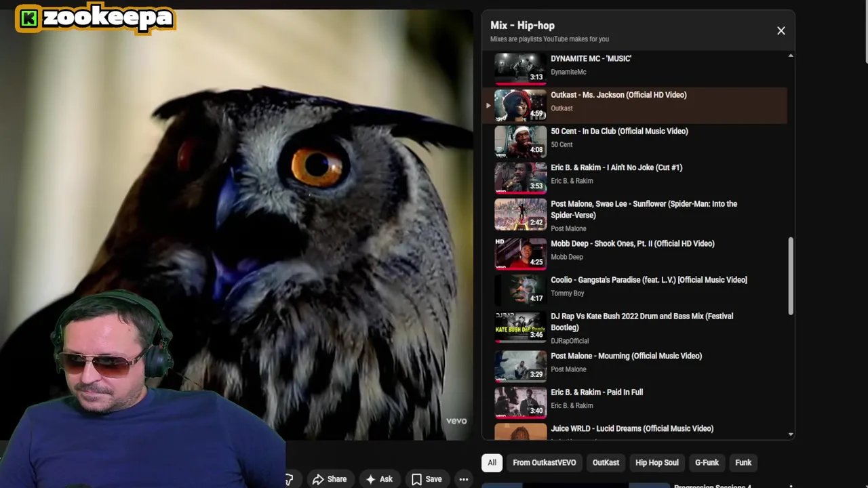Click channel name 'Mobb Deep'
Viewport: 868px width, 488px height.
pos(567,257)
